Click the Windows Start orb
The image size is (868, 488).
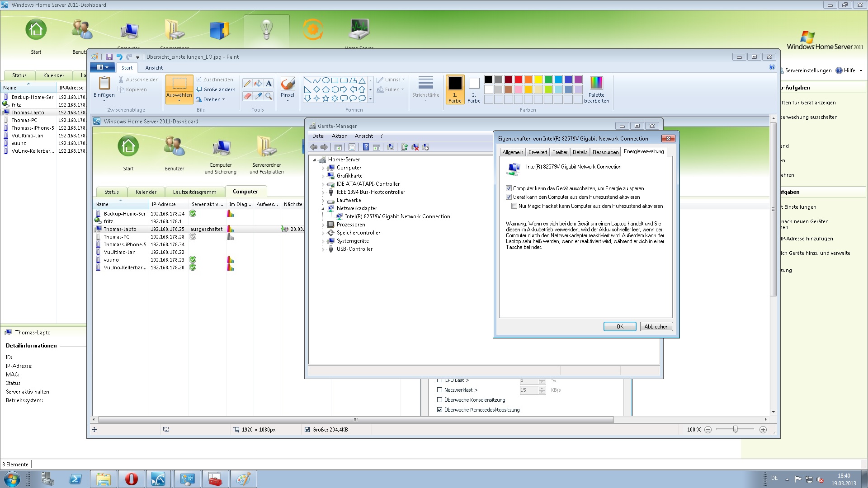[12, 479]
